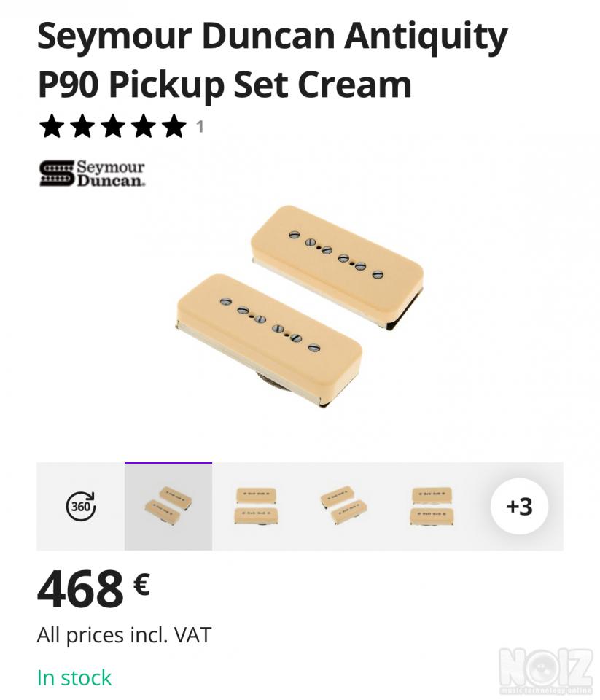This screenshot has width=600, height=700.
Task: Select the second pickup thumbnail image
Action: [256, 506]
